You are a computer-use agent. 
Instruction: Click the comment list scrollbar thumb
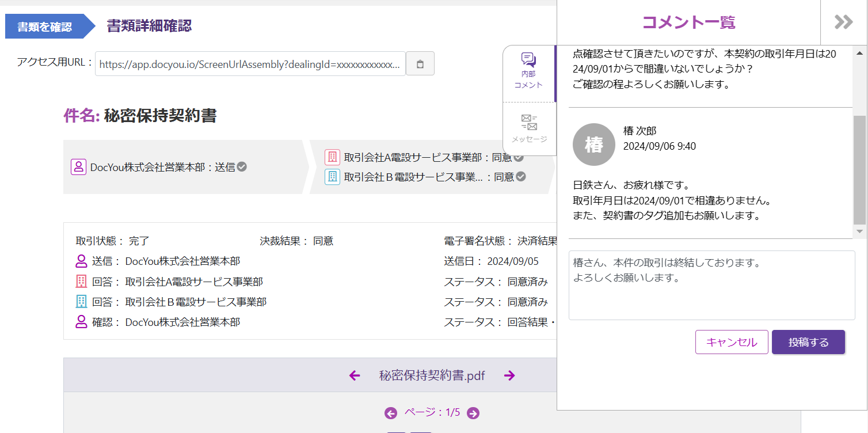coord(859,169)
